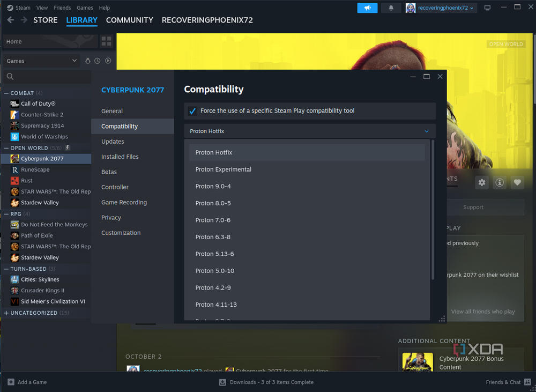This screenshot has height=392, width=536.
Task: Choose Proton 8.0-5 from the list
Action: click(307, 203)
